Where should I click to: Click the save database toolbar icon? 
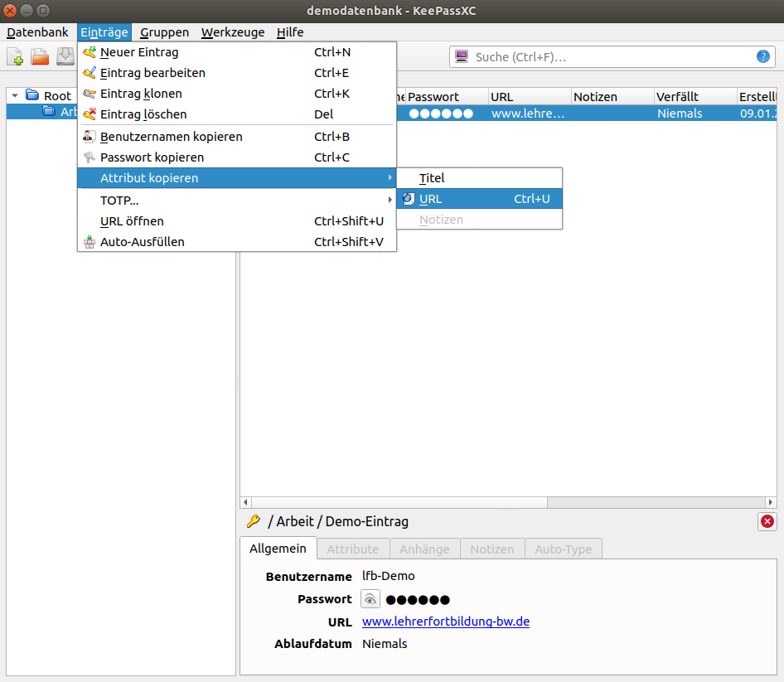[65, 56]
